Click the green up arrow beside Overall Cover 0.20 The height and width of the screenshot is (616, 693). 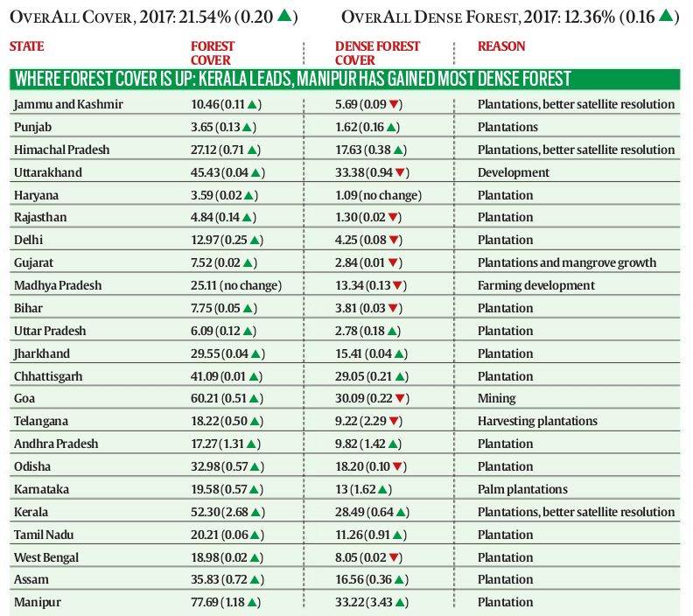click(284, 16)
